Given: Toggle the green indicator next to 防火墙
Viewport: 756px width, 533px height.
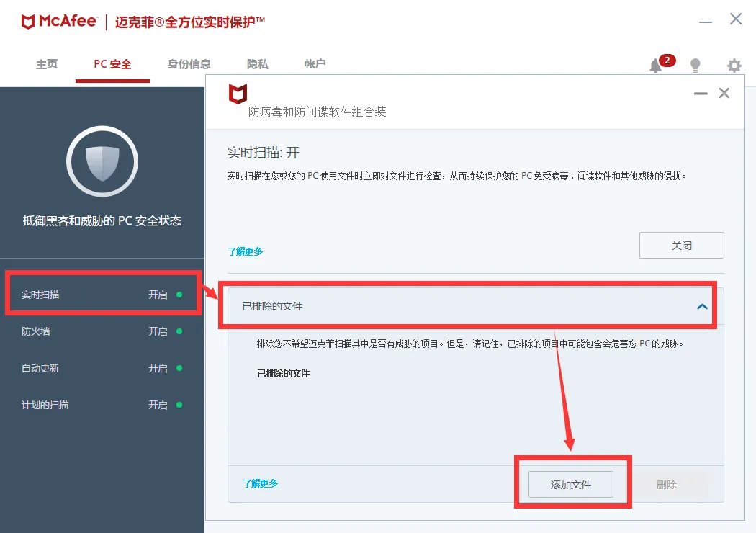Looking at the screenshot, I should point(180,331).
